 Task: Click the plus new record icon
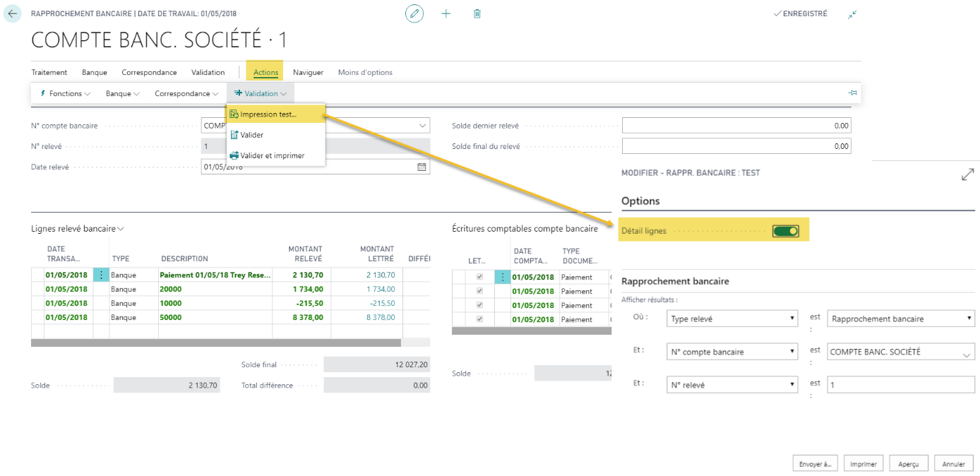(446, 13)
